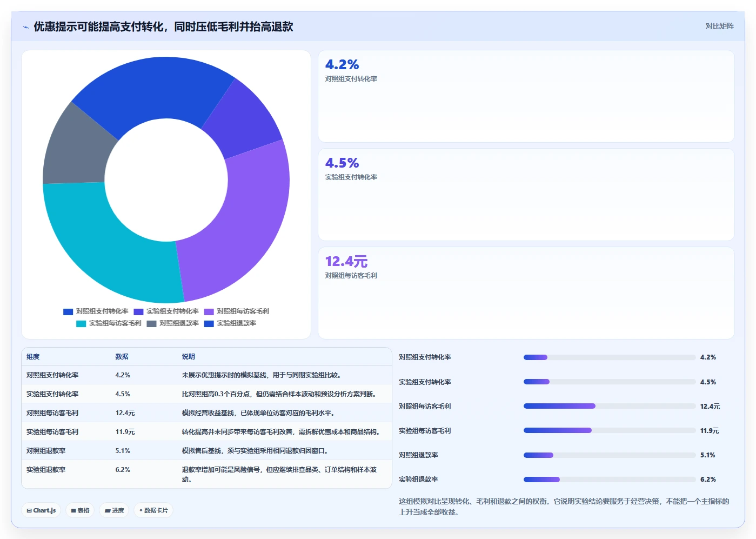Click the 12.4元 value in third metric card
The height and width of the screenshot is (539, 756).
346,262
